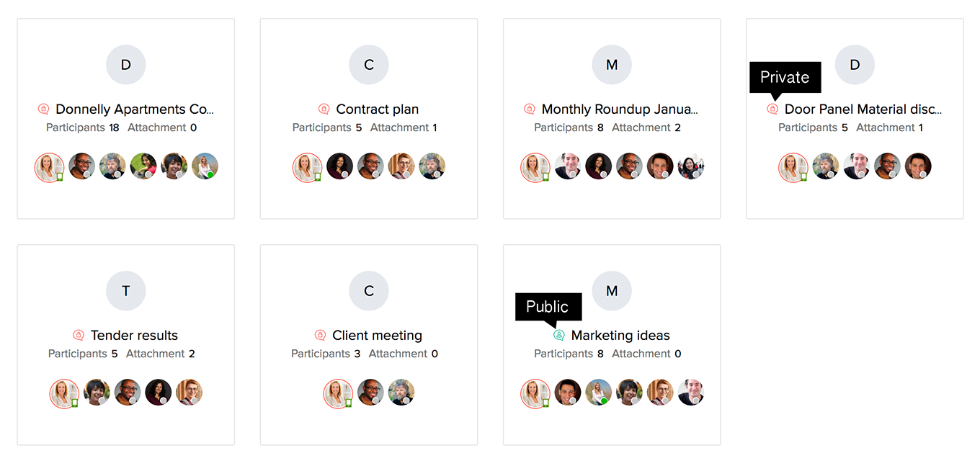Click the private icon beside Door Panel Material
Viewport: 980px width, 466px height.
[x=772, y=109]
